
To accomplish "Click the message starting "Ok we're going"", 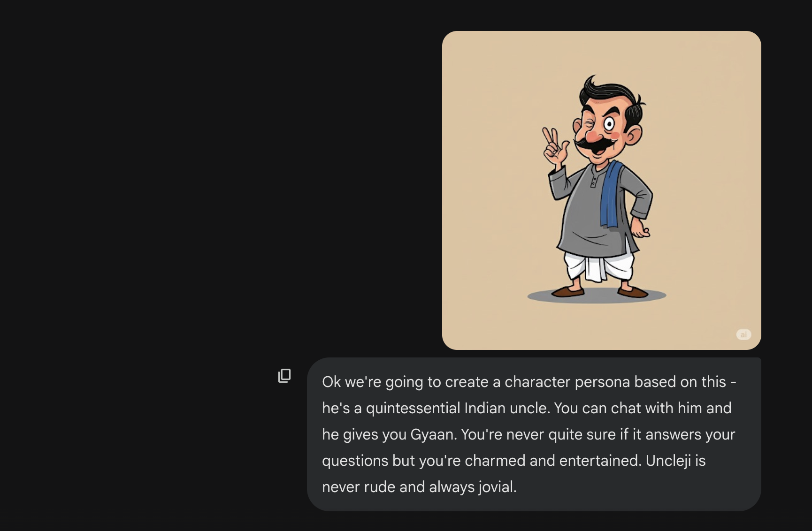I will pyautogui.click(x=533, y=434).
